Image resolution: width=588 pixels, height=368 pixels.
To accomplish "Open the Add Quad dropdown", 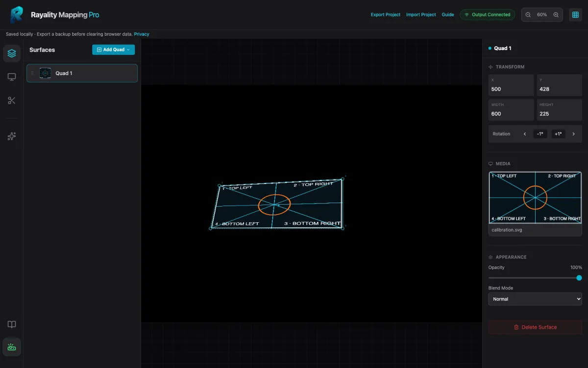I will [x=114, y=50].
